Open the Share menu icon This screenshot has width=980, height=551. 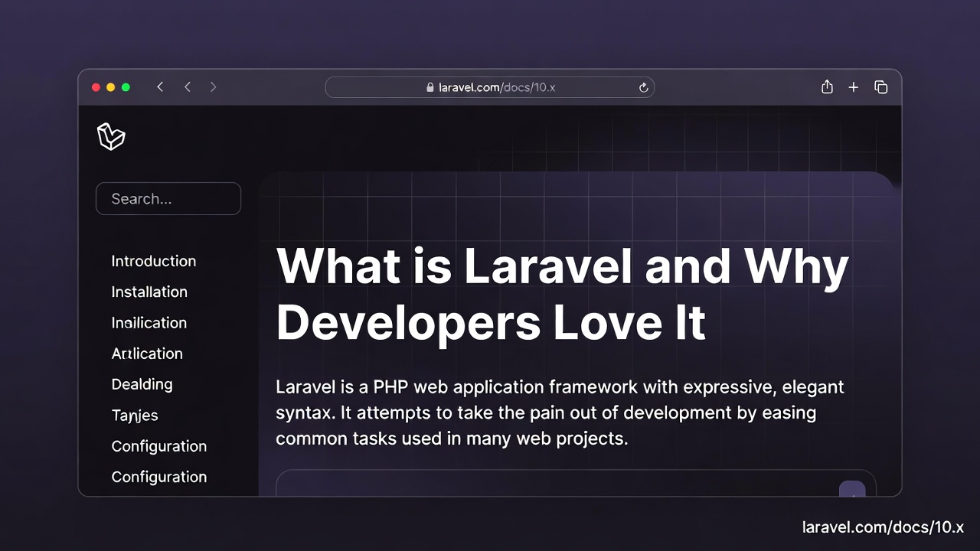827,87
